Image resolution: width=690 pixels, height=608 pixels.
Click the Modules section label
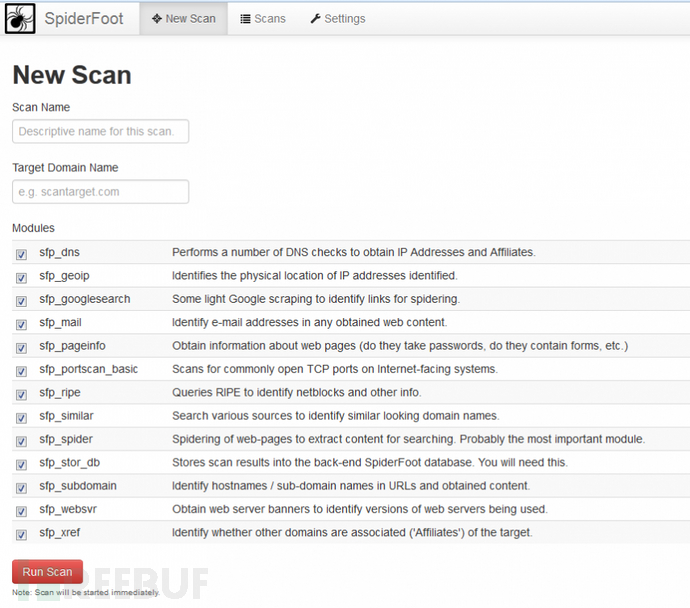pos(33,228)
